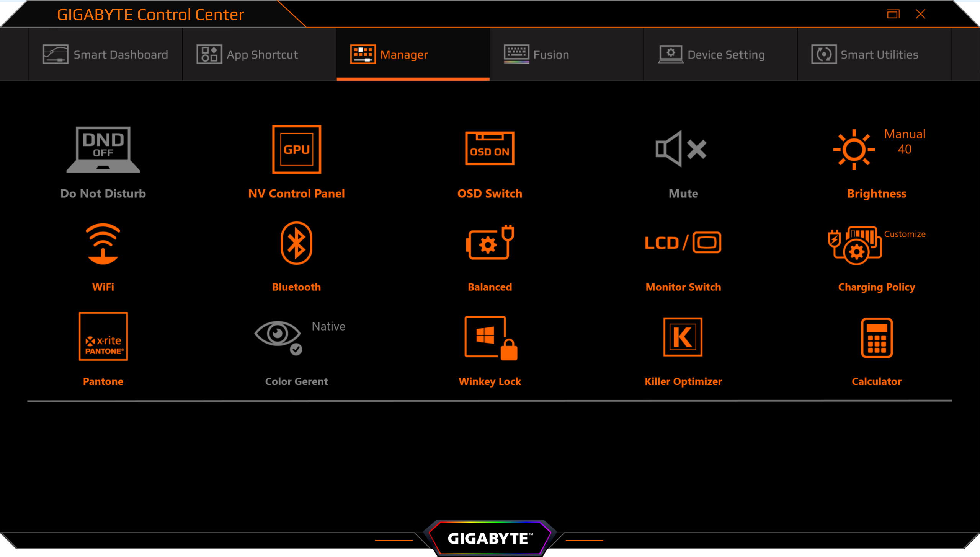Toggle the Winkey Lock icon
The image size is (980, 557).
coord(491,338)
